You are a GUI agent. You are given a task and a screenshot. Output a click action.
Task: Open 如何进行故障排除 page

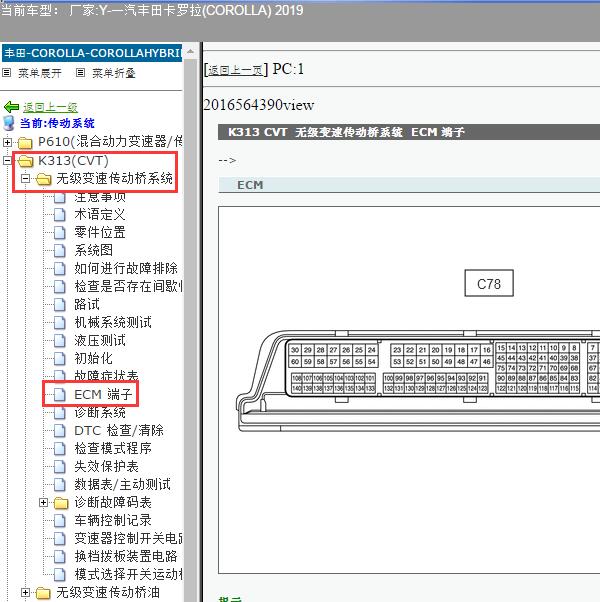(x=126, y=268)
